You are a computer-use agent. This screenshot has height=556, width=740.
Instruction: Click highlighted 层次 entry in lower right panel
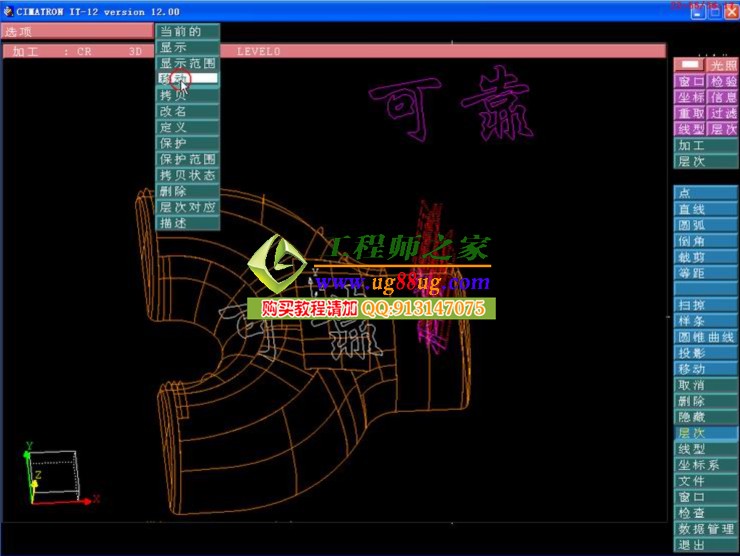(x=706, y=433)
